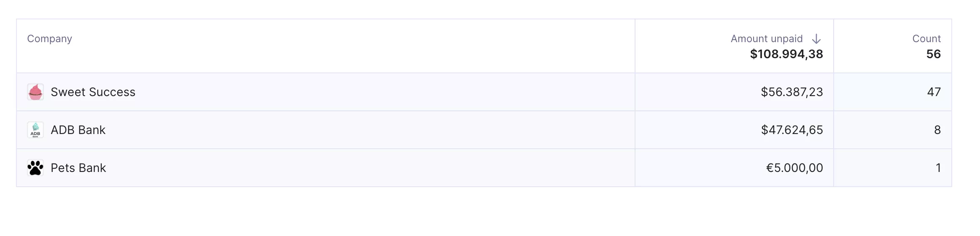Open the Pets Bank company name
This screenshot has width=980, height=236.
click(78, 168)
